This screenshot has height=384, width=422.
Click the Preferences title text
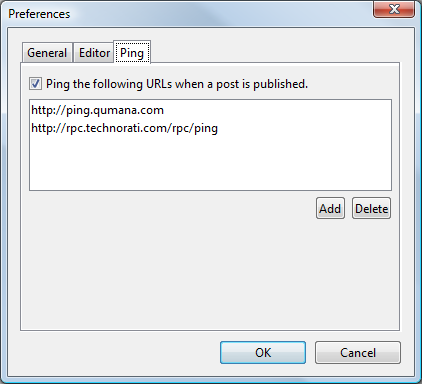pyautogui.click(x=39, y=14)
